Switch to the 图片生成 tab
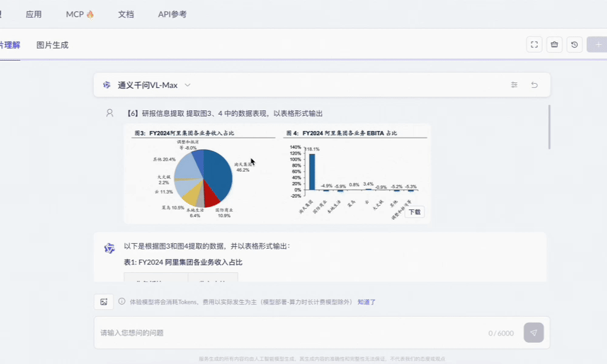Viewport: 607px width, 364px height. click(x=52, y=45)
